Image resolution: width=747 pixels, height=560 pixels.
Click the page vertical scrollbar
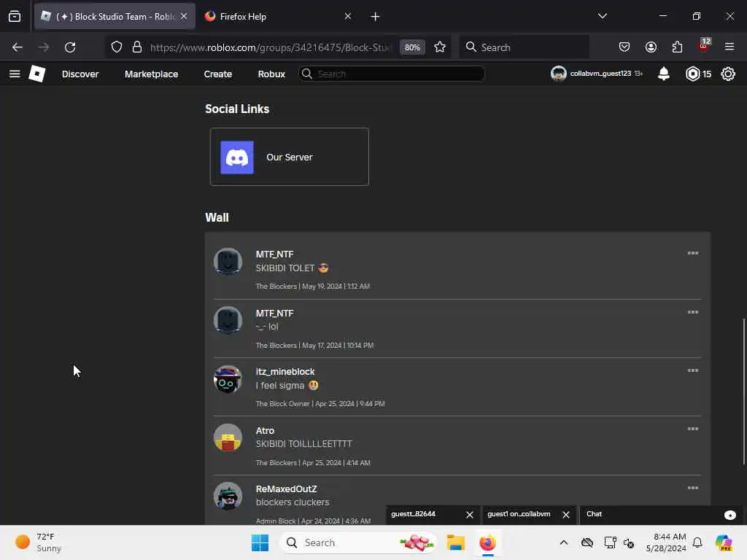click(x=743, y=391)
